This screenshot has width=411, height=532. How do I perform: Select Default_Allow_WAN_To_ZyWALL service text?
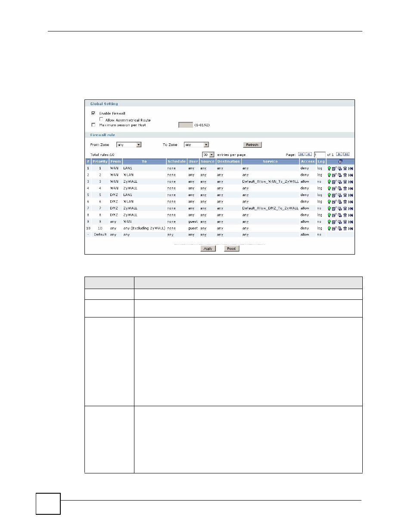click(x=270, y=182)
